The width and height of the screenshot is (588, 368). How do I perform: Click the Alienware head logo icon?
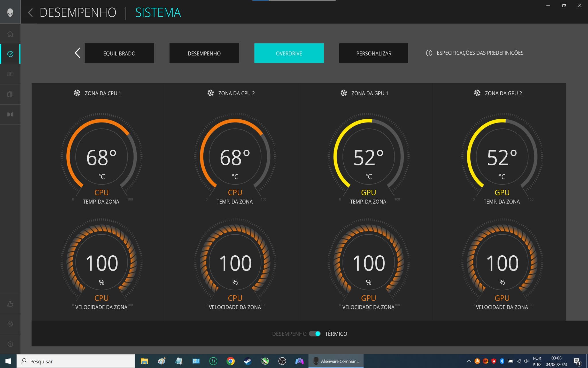click(10, 12)
